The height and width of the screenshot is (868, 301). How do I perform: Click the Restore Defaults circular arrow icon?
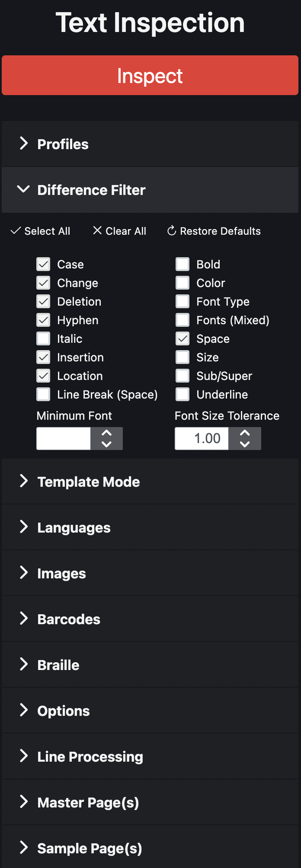click(x=172, y=231)
